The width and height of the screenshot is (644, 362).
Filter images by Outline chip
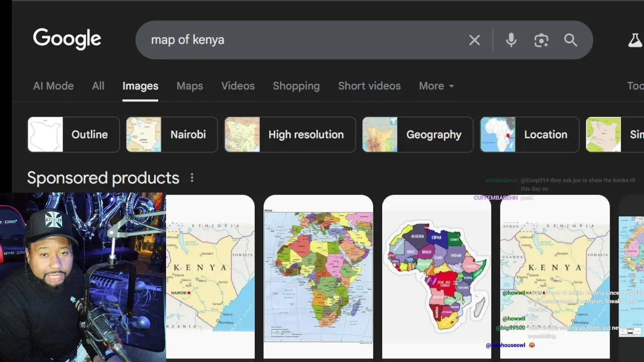[x=73, y=134]
